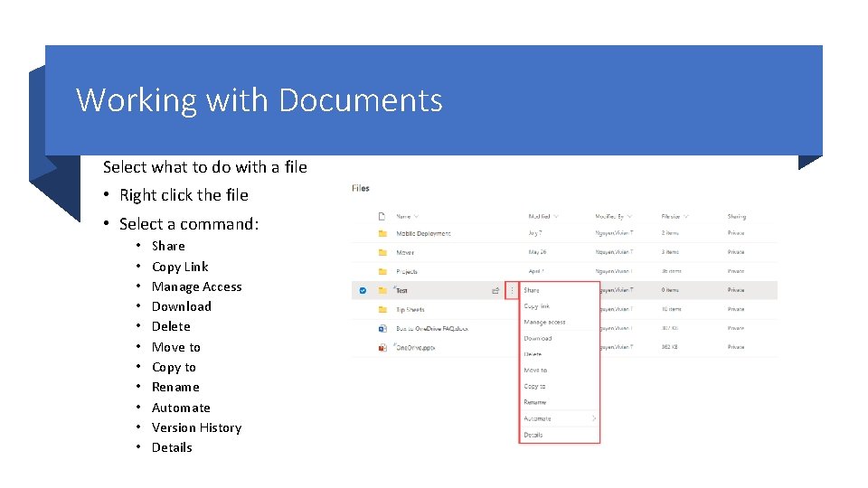Click the file size of Box to OneDrive FAQ.docx
868x488 pixels.
pyautogui.click(x=670, y=328)
